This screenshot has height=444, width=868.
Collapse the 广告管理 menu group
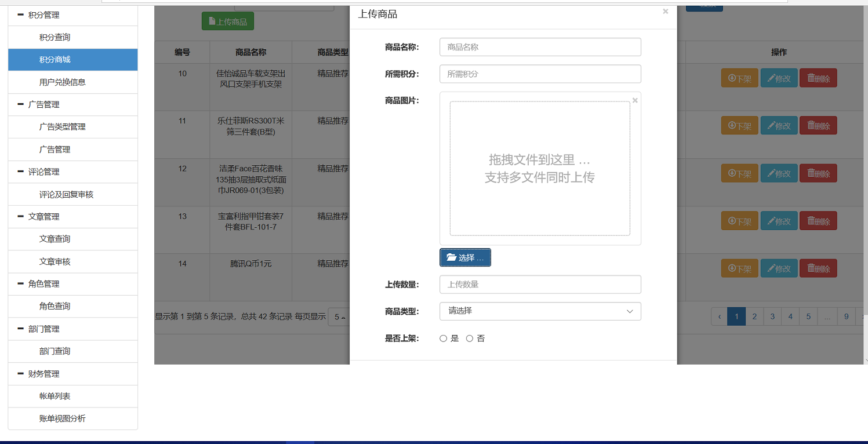pos(21,104)
